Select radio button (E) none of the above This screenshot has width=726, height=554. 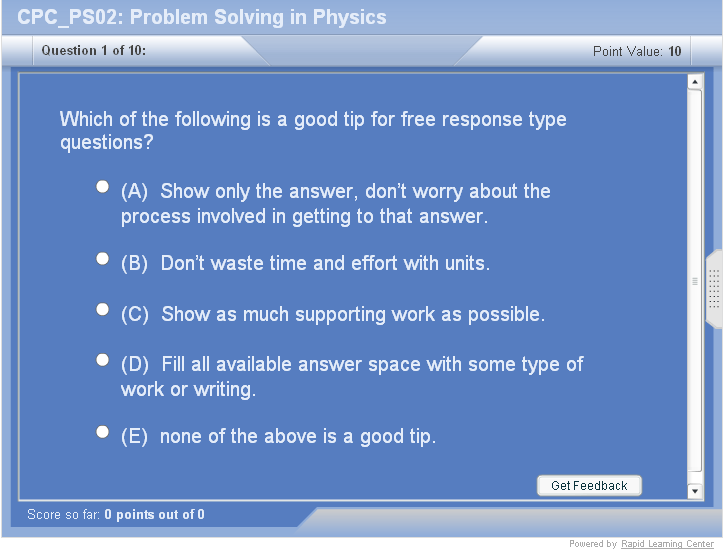(102, 432)
